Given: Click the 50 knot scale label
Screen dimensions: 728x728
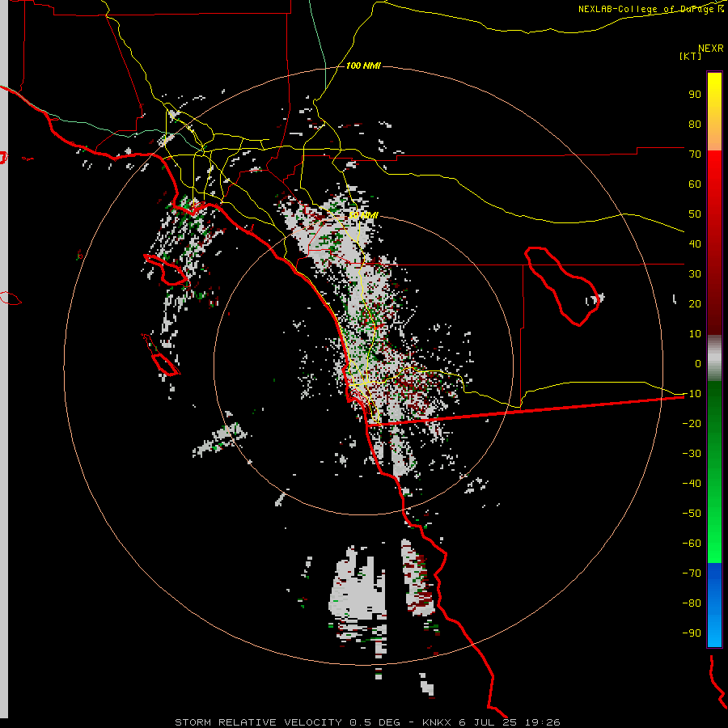Looking at the screenshot, I should pos(695,214).
